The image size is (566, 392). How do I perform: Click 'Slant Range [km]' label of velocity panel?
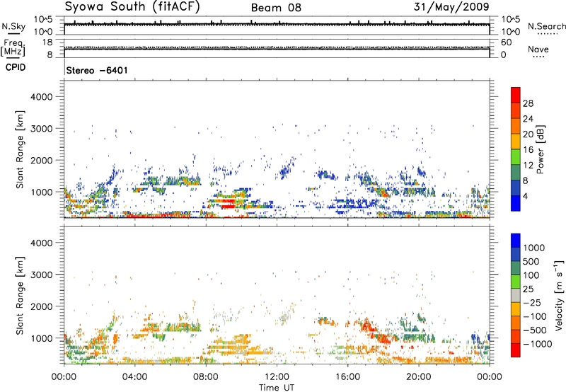click(20, 295)
